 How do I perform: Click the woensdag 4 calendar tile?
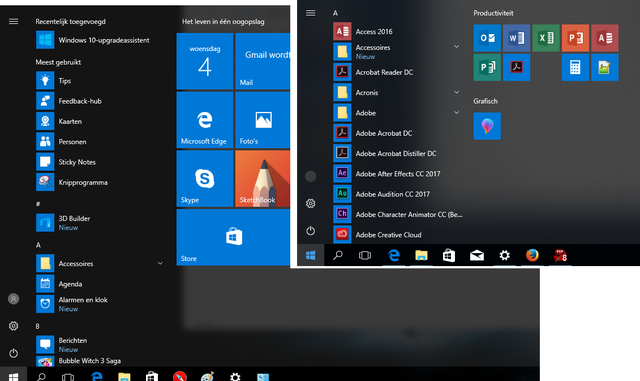click(205, 61)
